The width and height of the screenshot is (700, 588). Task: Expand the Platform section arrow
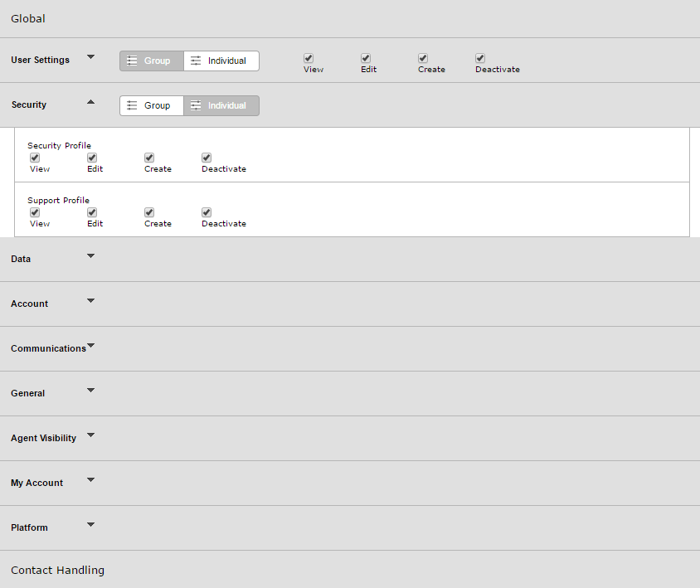pyautogui.click(x=90, y=524)
